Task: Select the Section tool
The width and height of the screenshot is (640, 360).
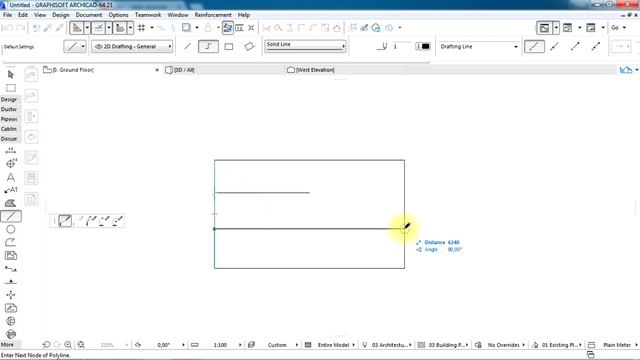Action: (x=11, y=269)
